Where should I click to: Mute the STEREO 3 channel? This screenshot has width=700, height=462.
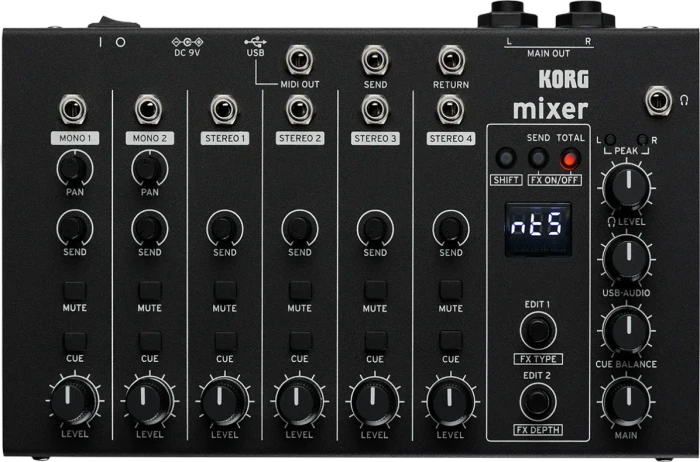[x=375, y=291]
